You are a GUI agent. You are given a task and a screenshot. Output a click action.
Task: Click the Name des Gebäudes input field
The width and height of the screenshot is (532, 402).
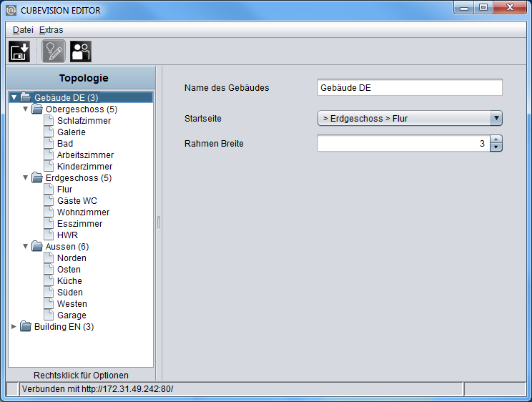(x=410, y=87)
